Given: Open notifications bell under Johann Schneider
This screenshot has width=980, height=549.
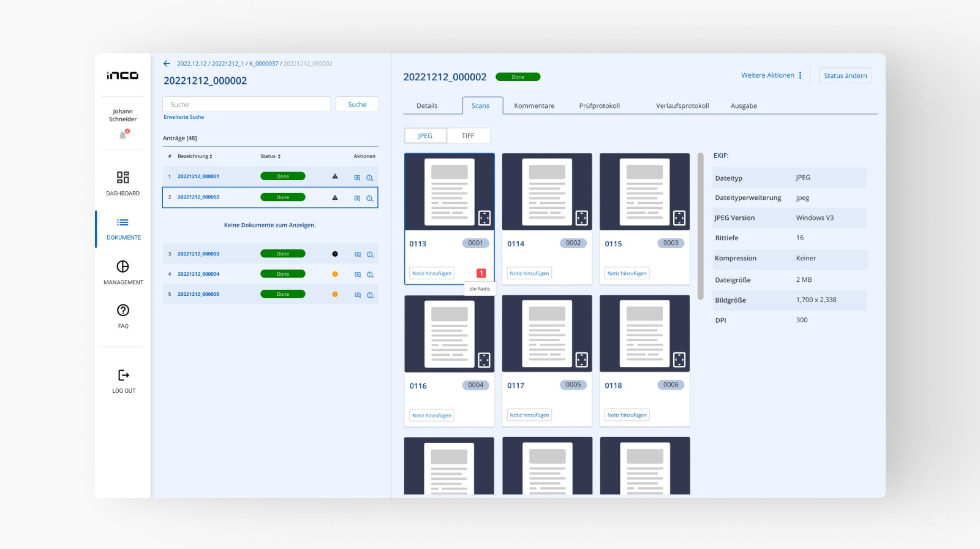Looking at the screenshot, I should (x=123, y=135).
